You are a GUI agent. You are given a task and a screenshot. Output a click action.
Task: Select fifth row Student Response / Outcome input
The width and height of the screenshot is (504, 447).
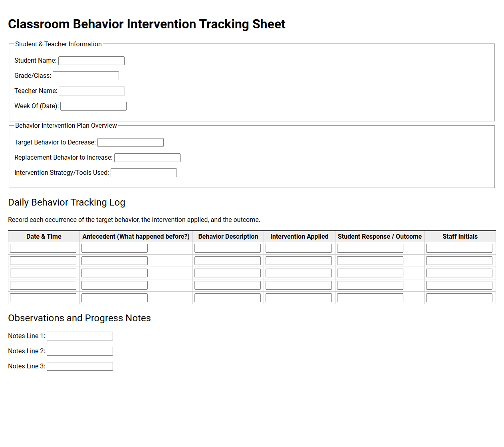pos(370,298)
